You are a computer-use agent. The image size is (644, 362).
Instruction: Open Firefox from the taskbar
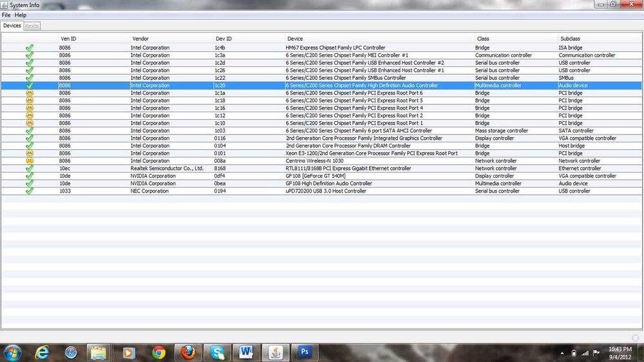[x=187, y=352]
